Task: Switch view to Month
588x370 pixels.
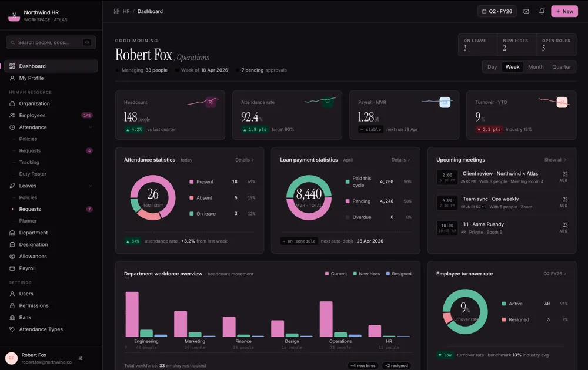Action: click(x=536, y=67)
